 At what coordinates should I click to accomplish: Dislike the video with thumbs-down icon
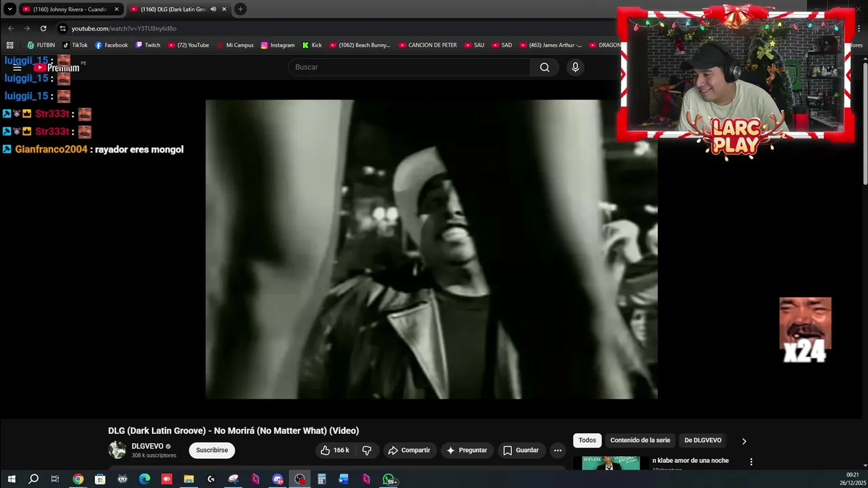(367, 450)
